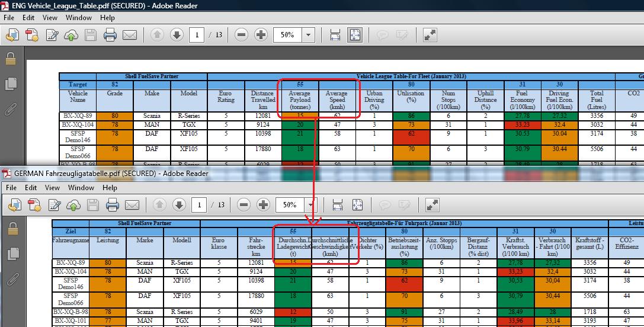Click 'Average Speed (kmh)' header in ENG table
Screen dimensions: 644x327
pos(337,100)
